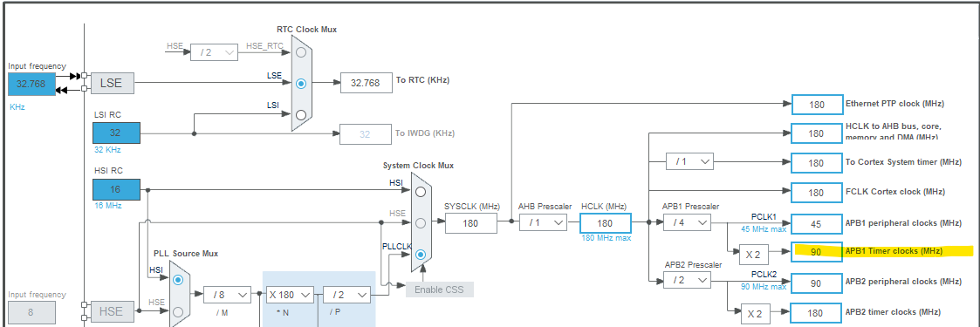Click the APB1 peripheral clocks 45 field
Viewport: 980px width, 327px height.
coord(816,223)
